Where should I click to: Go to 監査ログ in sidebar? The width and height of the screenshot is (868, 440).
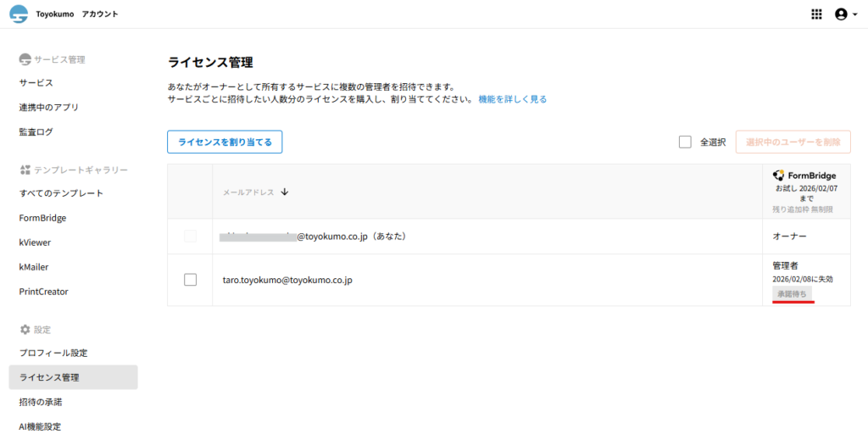pyautogui.click(x=36, y=132)
